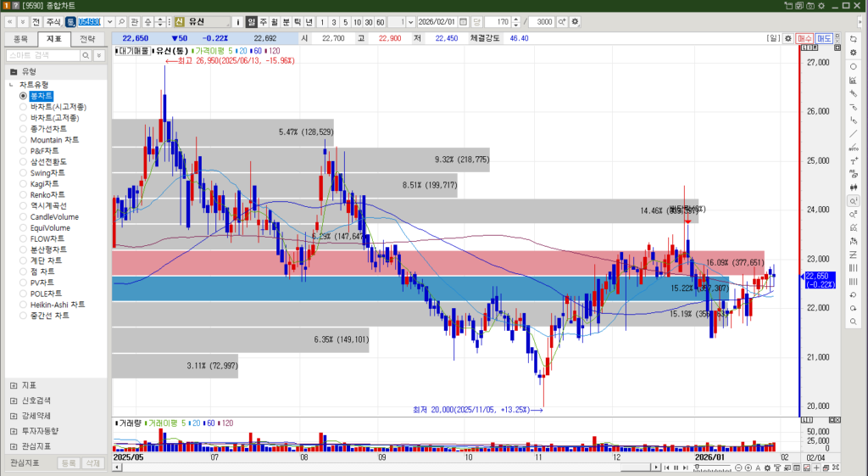Select the text annotation tool
Viewport: 868px width, 476px height.
coord(853,161)
